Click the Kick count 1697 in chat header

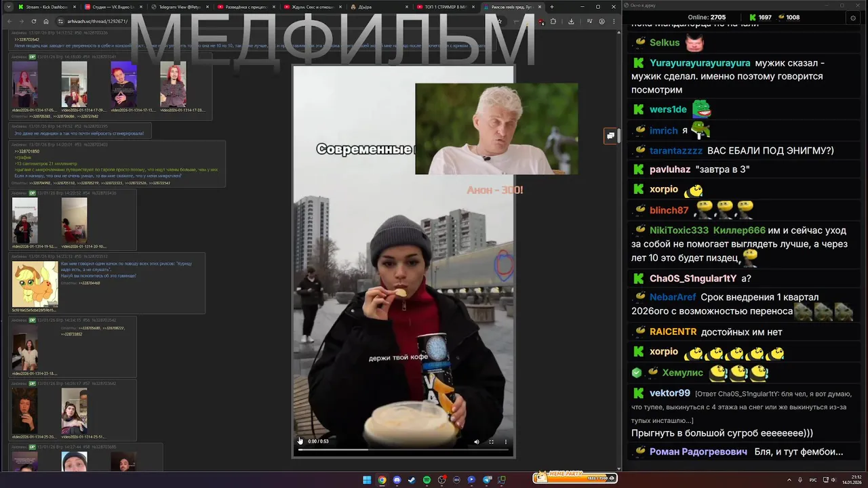tap(760, 18)
